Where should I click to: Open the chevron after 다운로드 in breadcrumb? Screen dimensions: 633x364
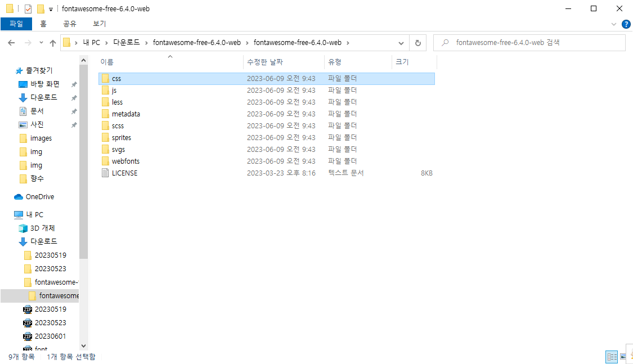click(146, 43)
